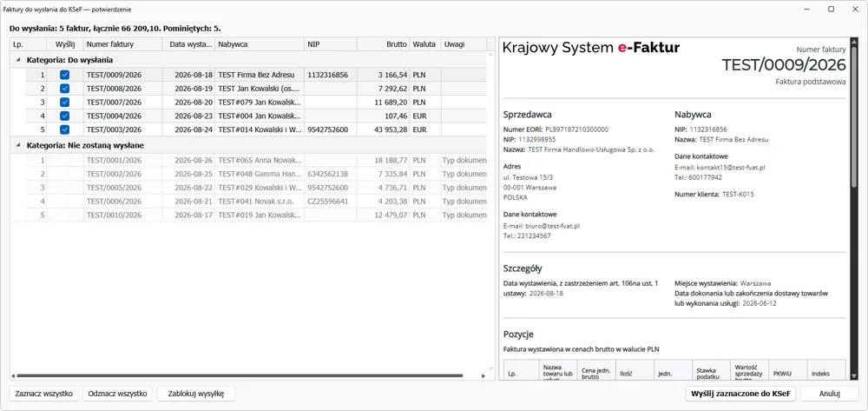
Task: Send selected invoices with 'Wyślij zaznaczone do KSeF'
Action: tap(740, 394)
